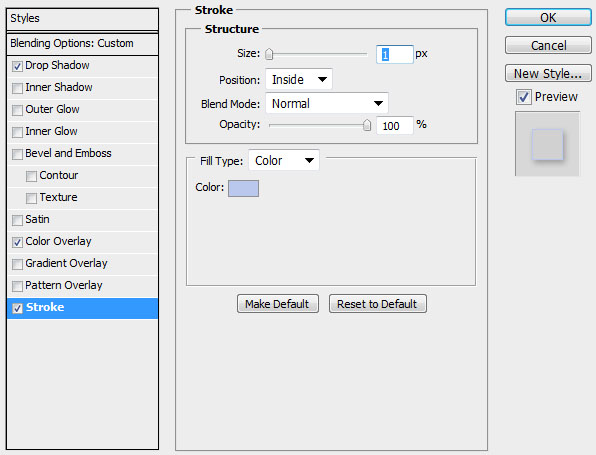
Task: Click the Opacity percent input field
Action: point(395,125)
